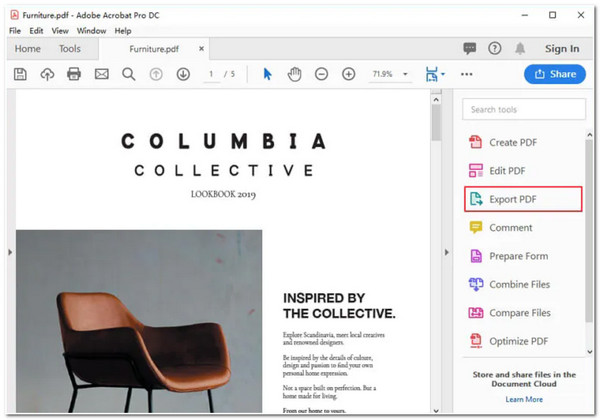Click the chair photo in document
The height and width of the screenshot is (420, 600).
tap(139, 321)
